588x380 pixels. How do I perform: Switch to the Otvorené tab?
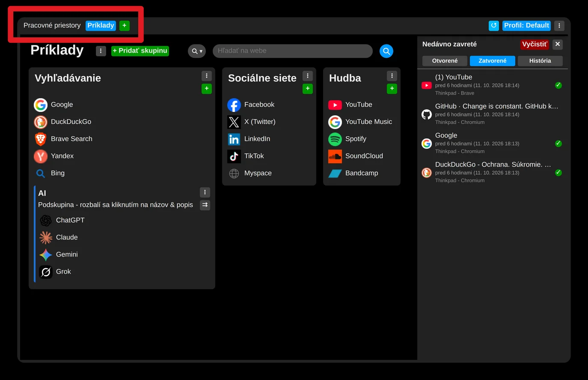tap(445, 61)
